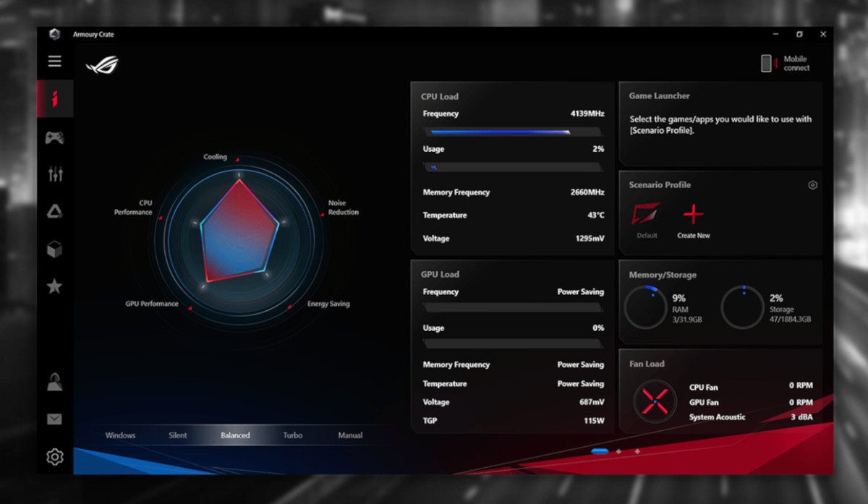Select the Balanced operating mode
Viewport: 868px width, 504px height.
(x=235, y=435)
